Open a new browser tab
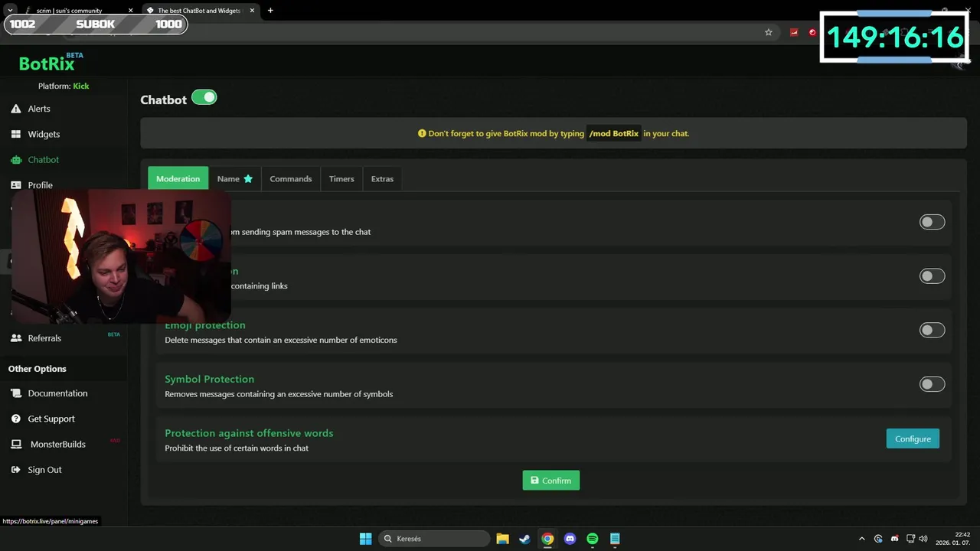 pos(270,11)
